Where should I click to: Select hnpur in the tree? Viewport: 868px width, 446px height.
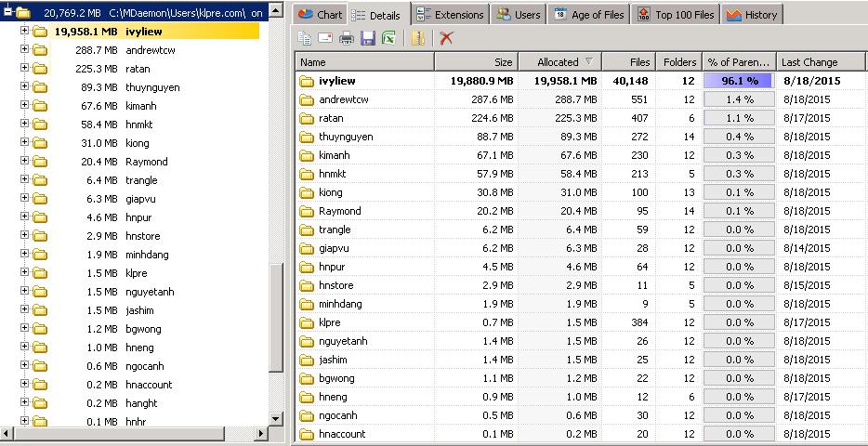tap(138, 217)
